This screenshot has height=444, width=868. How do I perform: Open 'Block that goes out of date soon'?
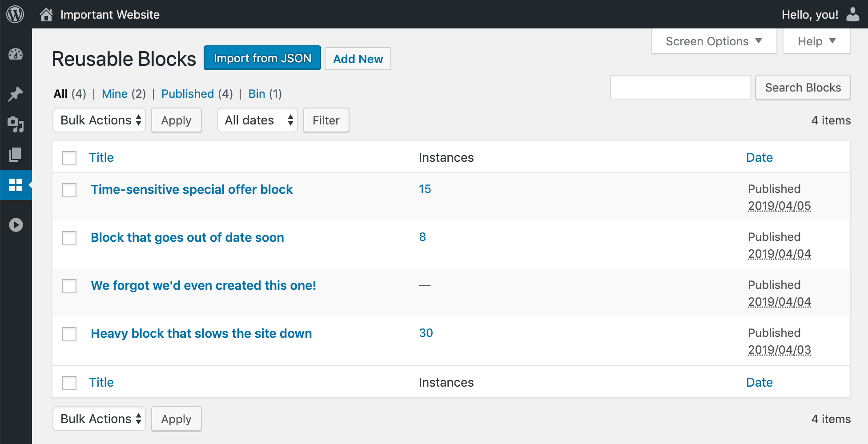coord(187,237)
